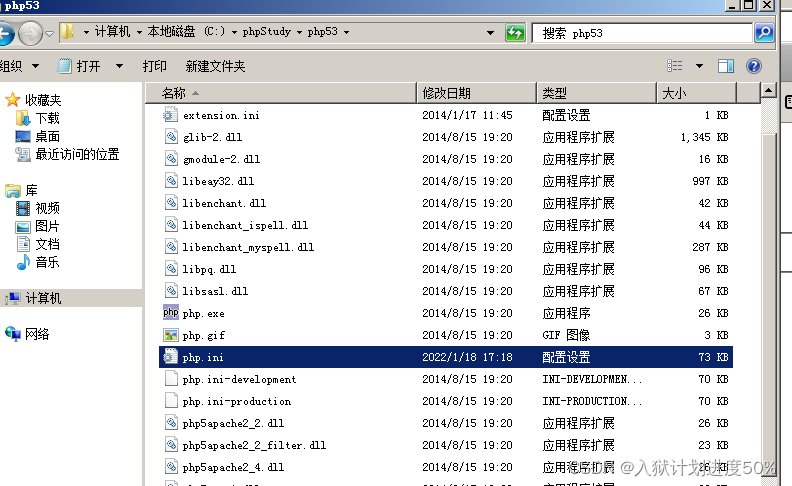Select the php.ini-development file name

pos(239,379)
